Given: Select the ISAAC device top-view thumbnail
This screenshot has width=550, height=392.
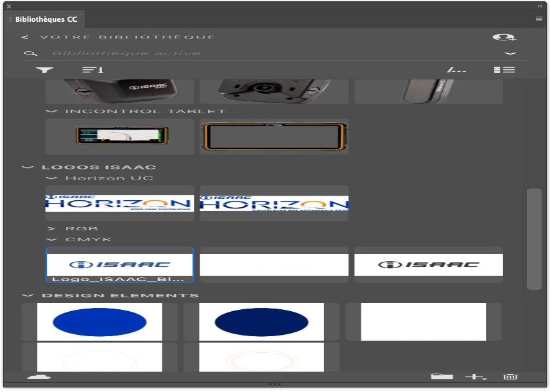Looking at the screenshot, I should [119, 91].
